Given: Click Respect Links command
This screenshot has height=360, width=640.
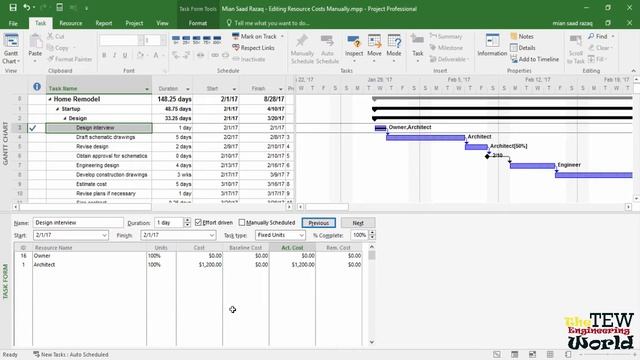Looking at the screenshot, I should [x=253, y=48].
